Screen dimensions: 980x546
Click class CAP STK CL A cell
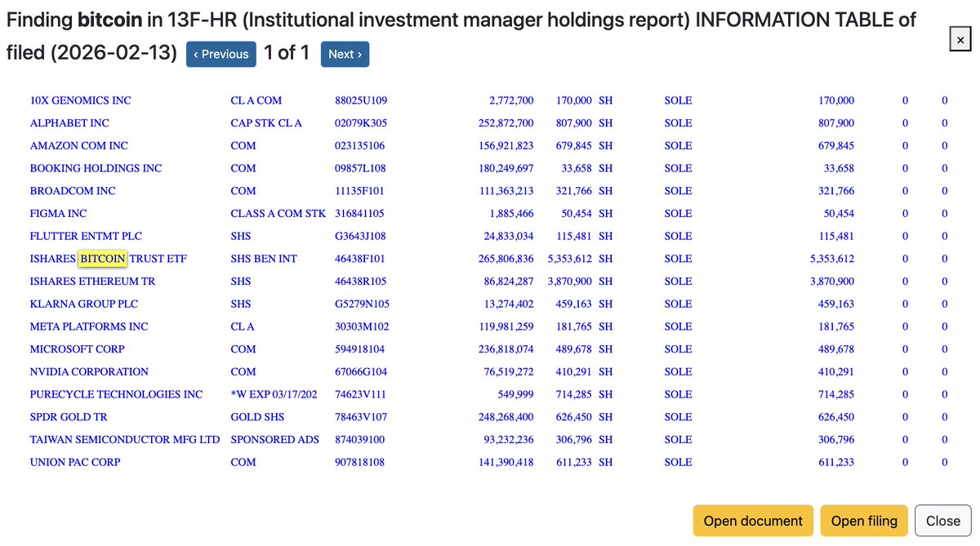(x=266, y=123)
